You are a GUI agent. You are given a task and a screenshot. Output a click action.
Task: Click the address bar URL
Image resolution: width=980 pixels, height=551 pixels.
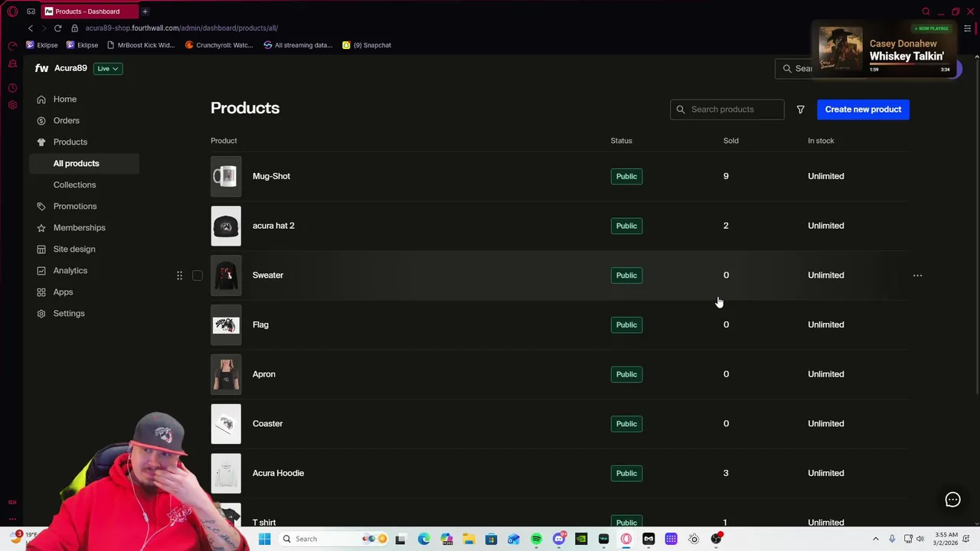click(x=181, y=28)
